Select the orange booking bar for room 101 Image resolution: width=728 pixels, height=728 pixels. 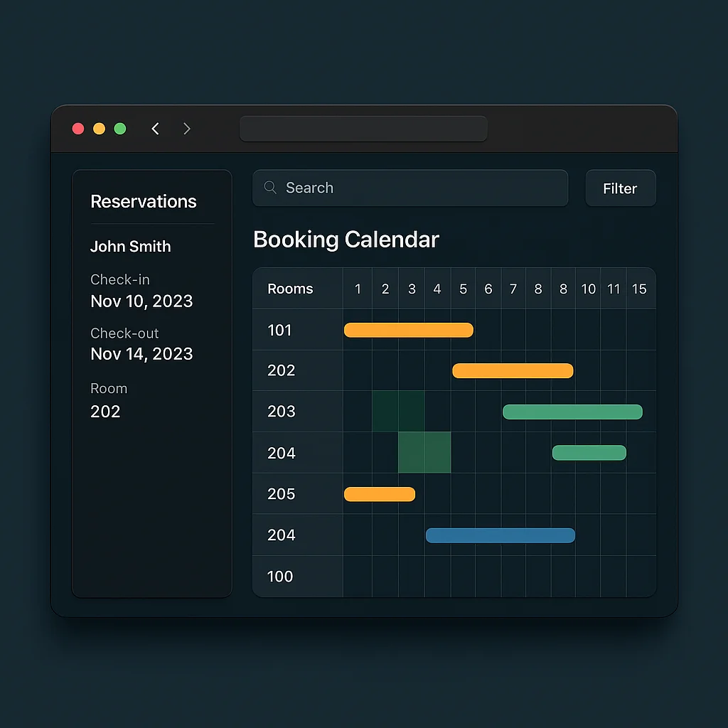408,330
